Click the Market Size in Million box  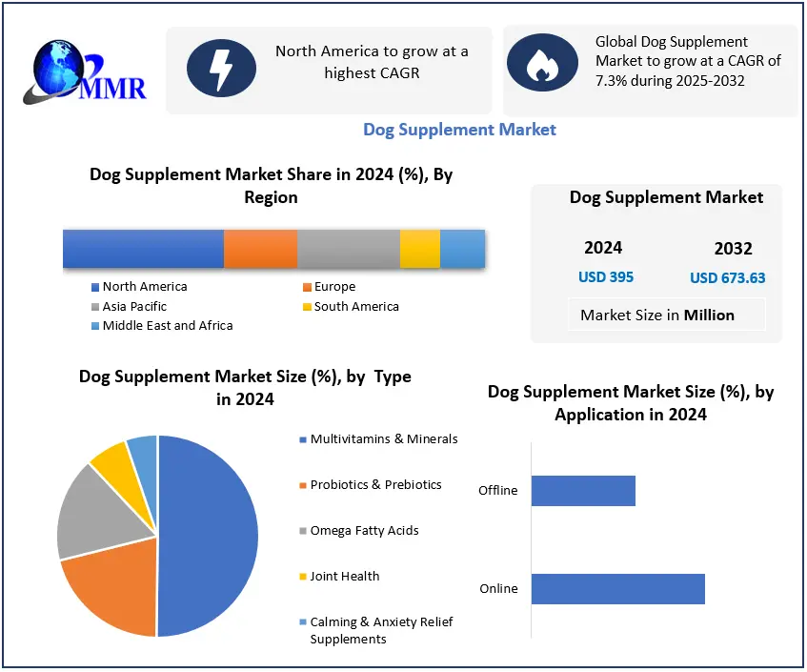[657, 315]
